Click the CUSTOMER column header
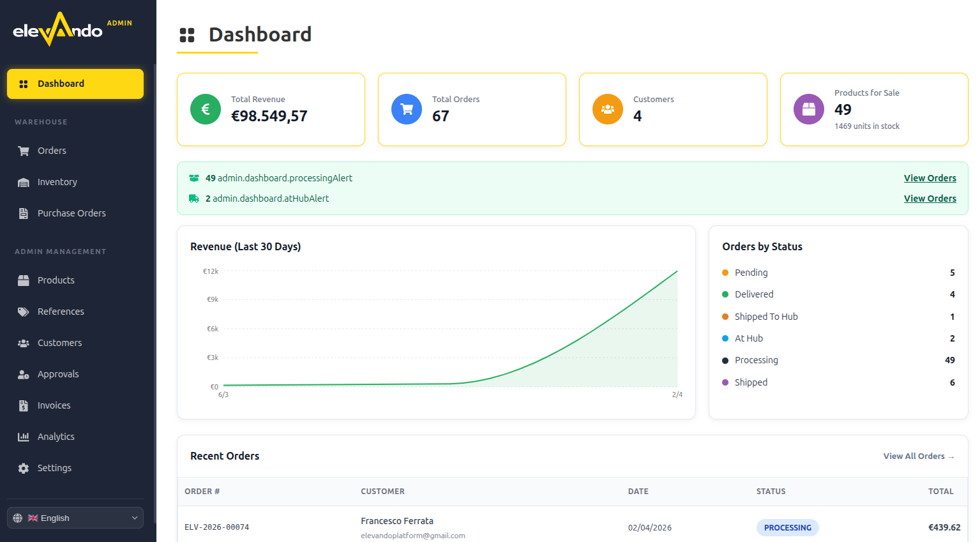The height and width of the screenshot is (542, 980). [x=382, y=492]
